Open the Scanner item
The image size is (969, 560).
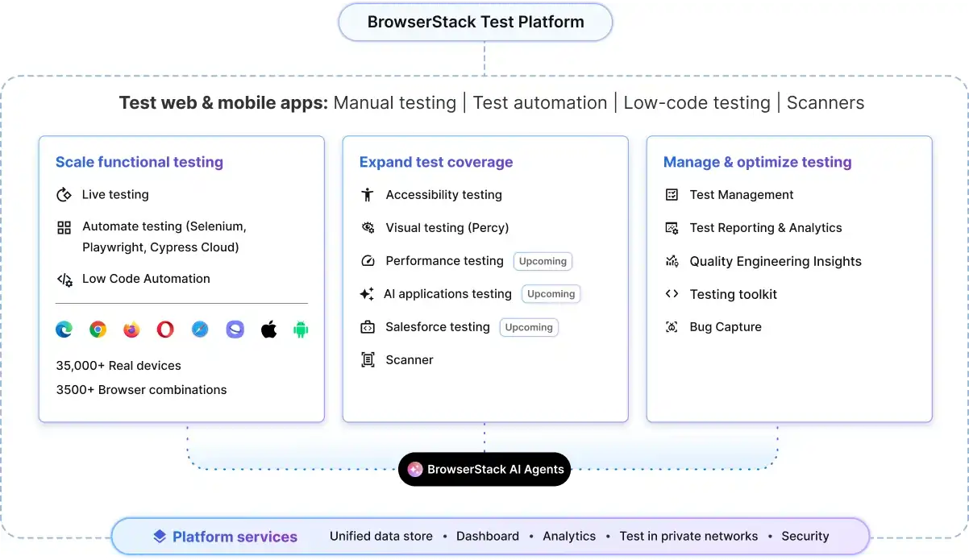(410, 360)
